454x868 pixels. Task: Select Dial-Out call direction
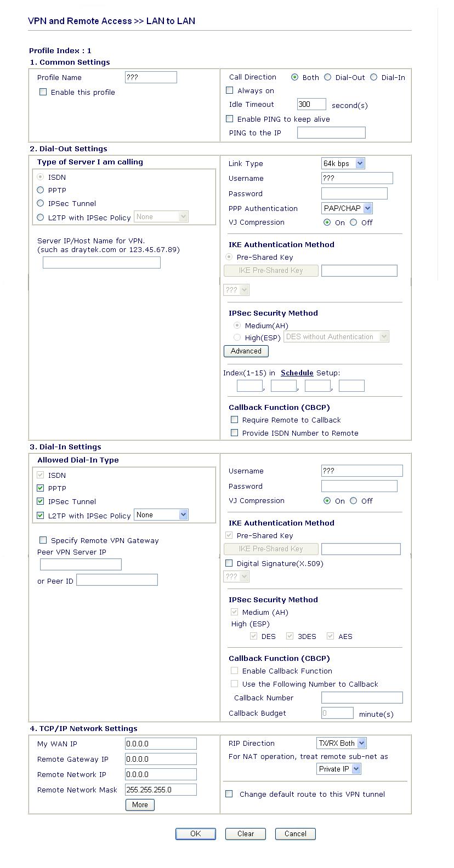[328, 77]
